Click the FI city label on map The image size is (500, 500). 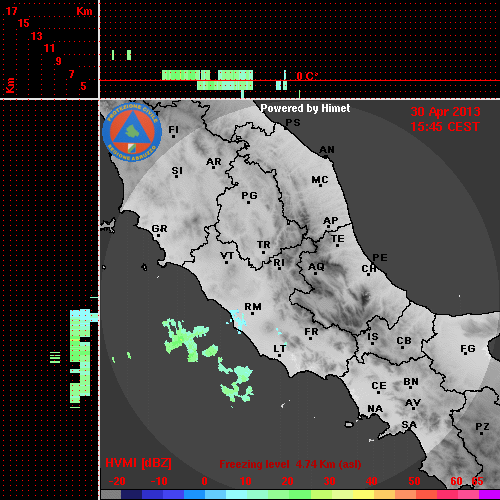point(173,129)
